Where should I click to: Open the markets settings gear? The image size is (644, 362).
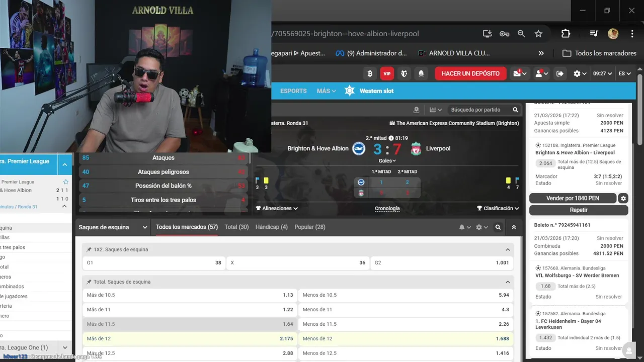(481, 227)
